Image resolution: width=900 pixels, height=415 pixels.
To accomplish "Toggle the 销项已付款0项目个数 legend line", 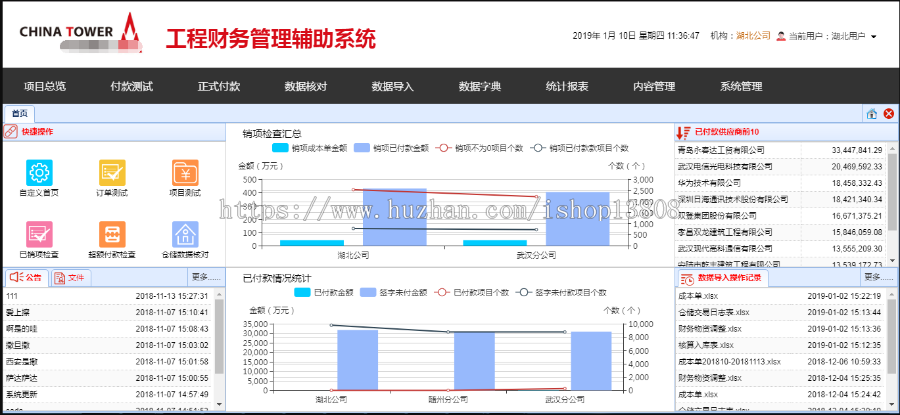I will pos(579,148).
